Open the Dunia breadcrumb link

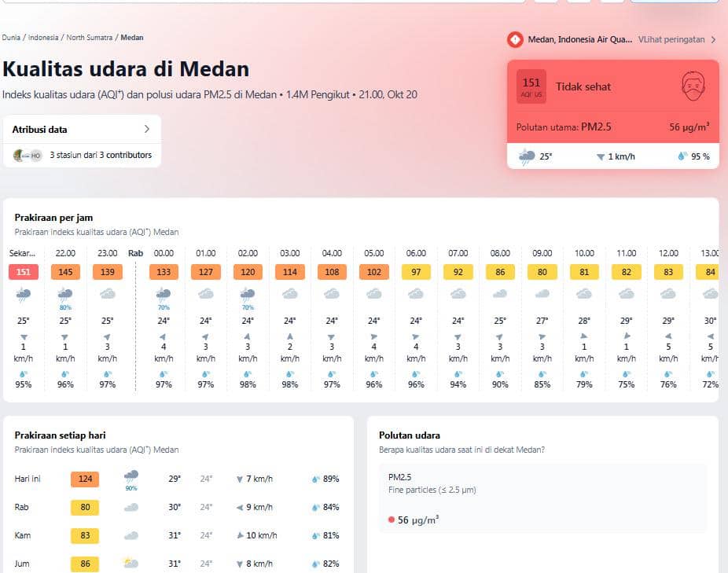(x=11, y=38)
